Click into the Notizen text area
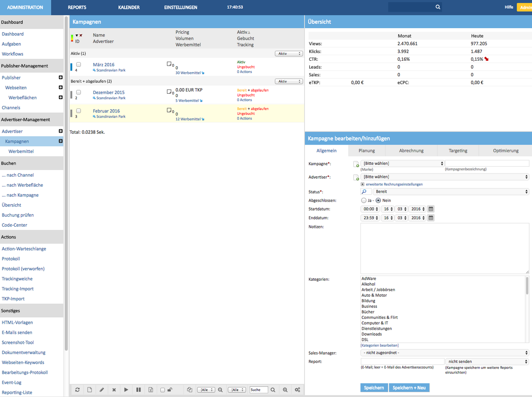Viewport: 532px width, 397px height. click(444, 248)
